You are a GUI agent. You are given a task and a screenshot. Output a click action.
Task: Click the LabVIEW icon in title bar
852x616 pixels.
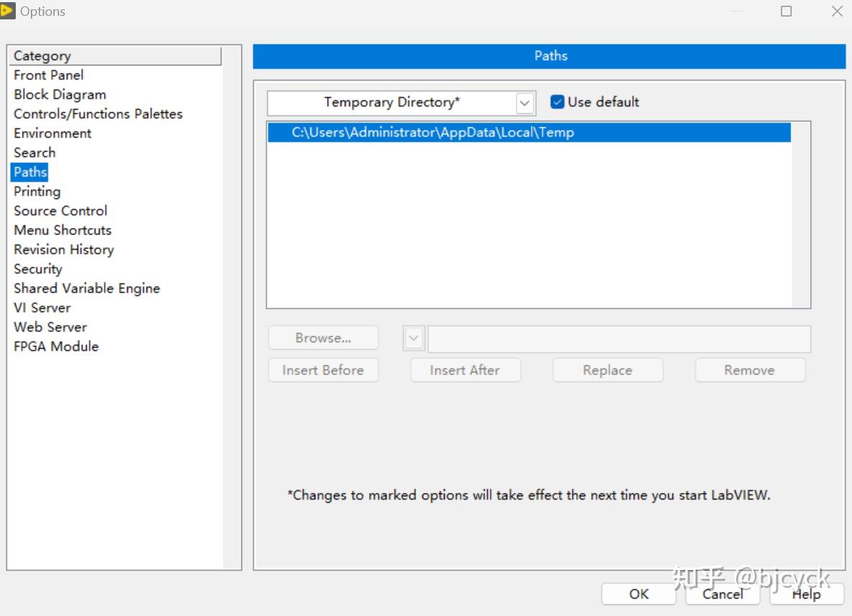pyautogui.click(x=8, y=11)
